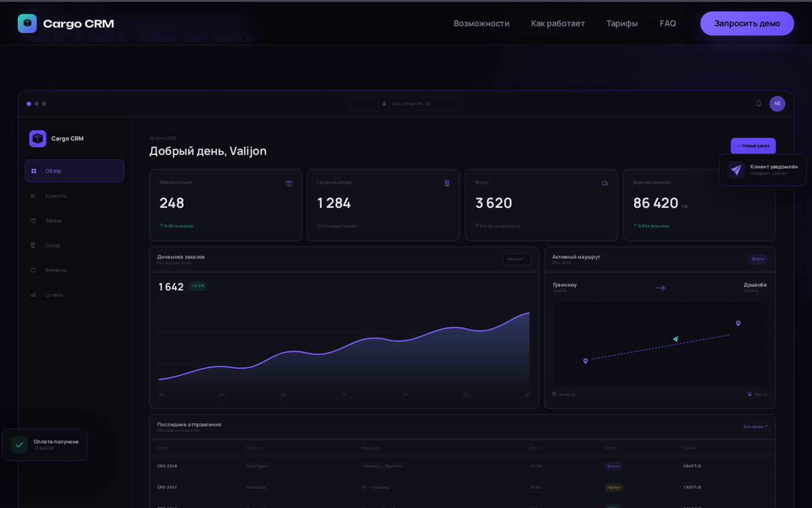
Task: Click the origin map pin on route map
Action: [586, 361]
